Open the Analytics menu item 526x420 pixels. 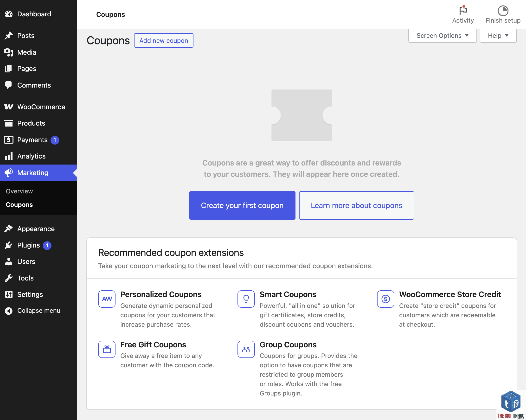point(38,156)
